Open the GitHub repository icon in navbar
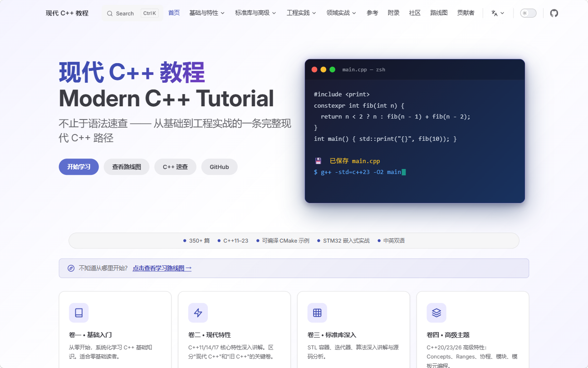The image size is (588, 368). click(x=554, y=13)
